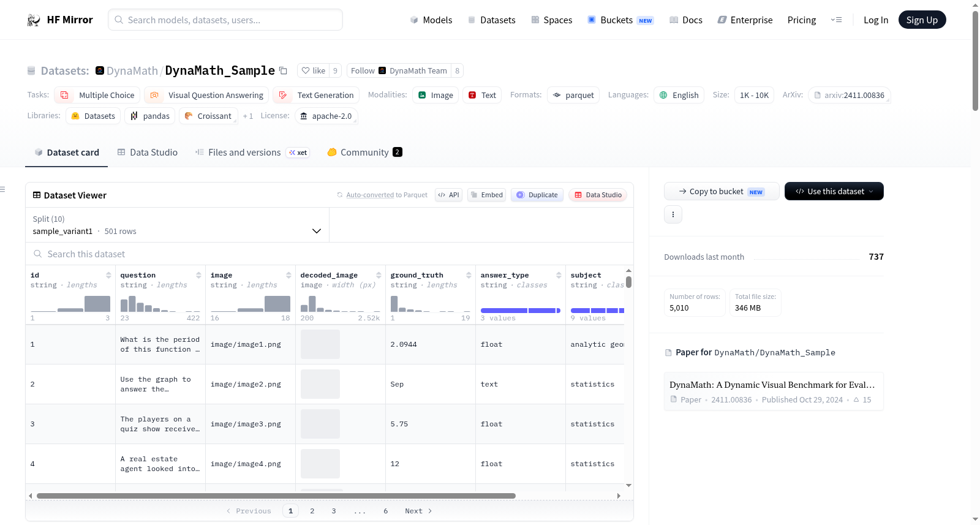Copy dataset name with the copy icon
The height and width of the screenshot is (525, 980).
(283, 70)
